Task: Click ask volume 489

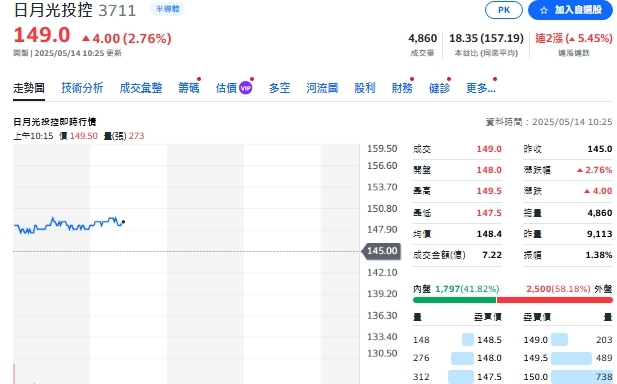Action: tap(604, 358)
